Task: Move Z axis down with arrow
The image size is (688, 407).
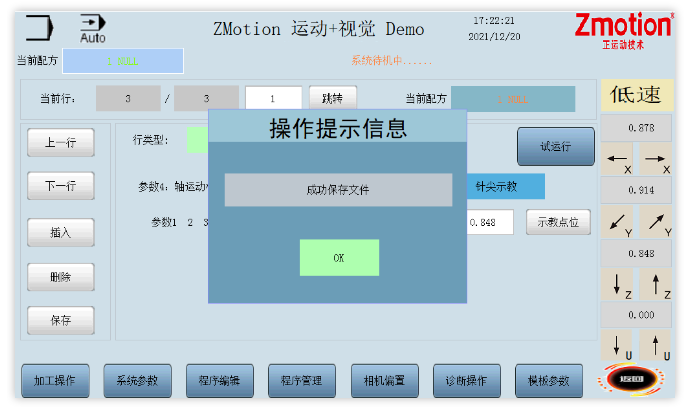Action: (617, 284)
